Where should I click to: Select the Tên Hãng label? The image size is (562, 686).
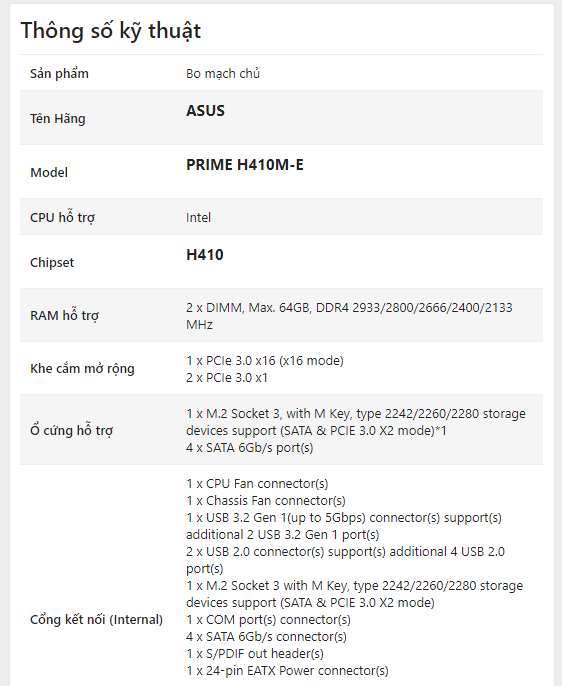(x=57, y=119)
